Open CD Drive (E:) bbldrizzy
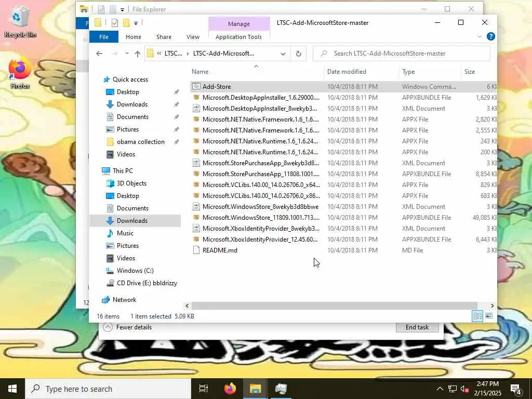This screenshot has height=399, width=532. (147, 283)
